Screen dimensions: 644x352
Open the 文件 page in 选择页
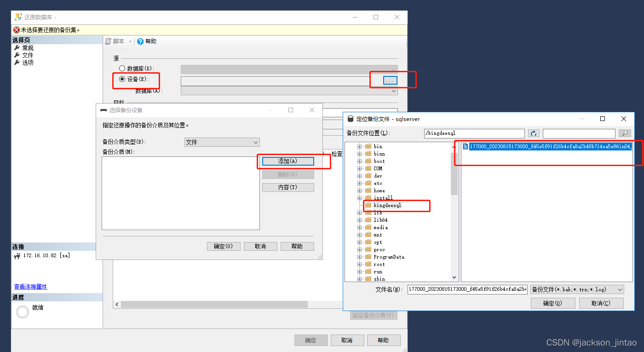(x=28, y=55)
